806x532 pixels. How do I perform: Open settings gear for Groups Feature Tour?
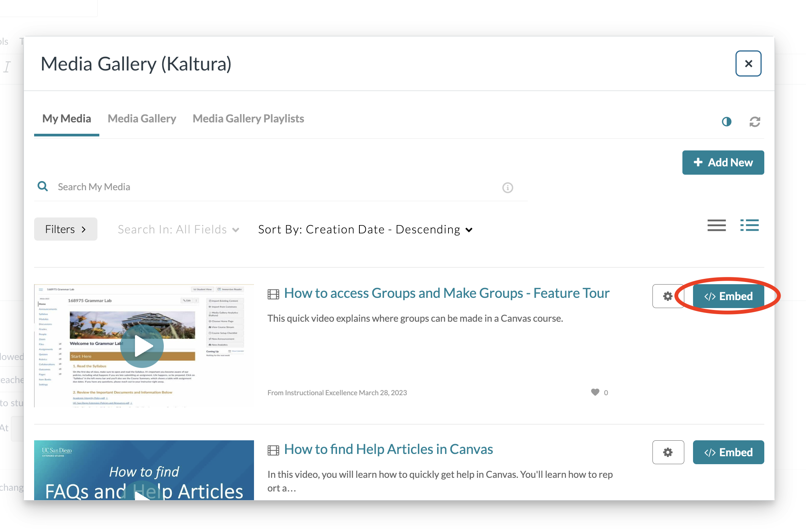tap(668, 296)
